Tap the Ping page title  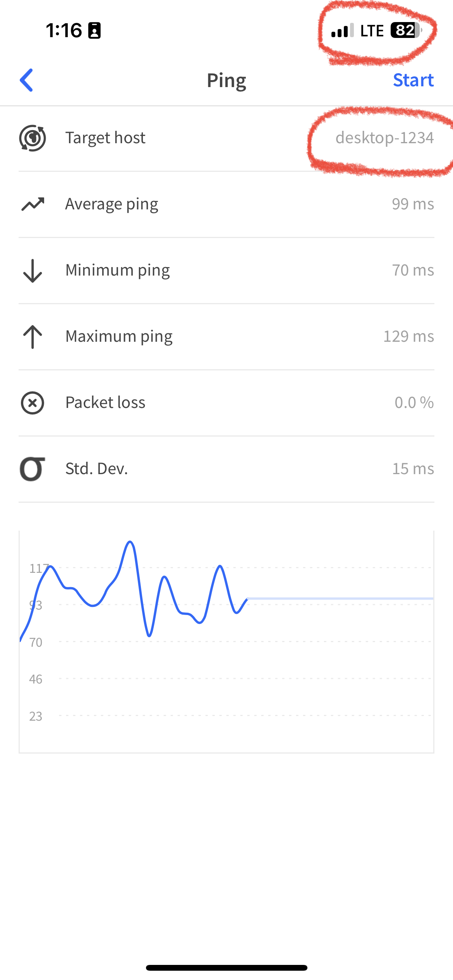coord(226,81)
